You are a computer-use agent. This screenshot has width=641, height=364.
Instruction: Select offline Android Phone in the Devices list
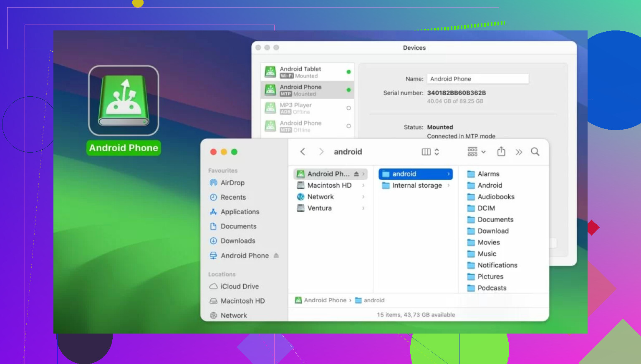[x=307, y=126]
